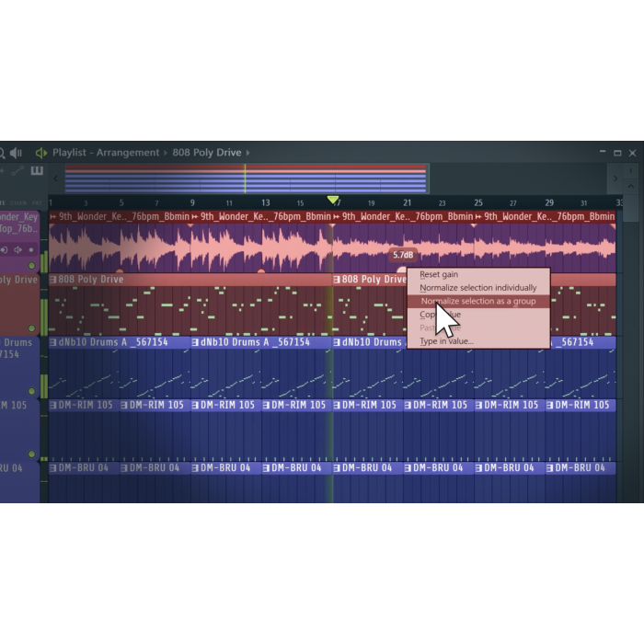Click the gain handle at bar 13 clip bottom
The height and width of the screenshot is (644, 644).
[260, 270]
